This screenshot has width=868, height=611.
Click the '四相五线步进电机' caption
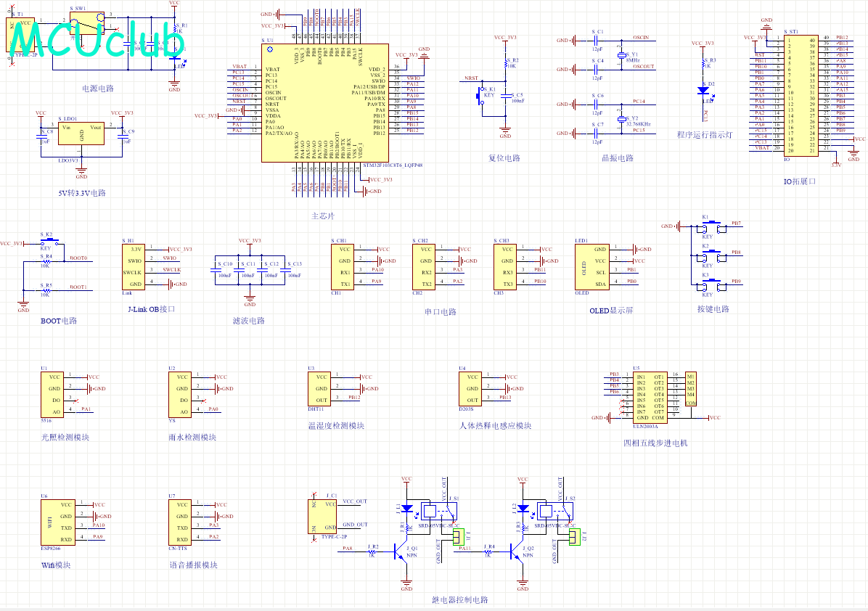click(x=655, y=443)
